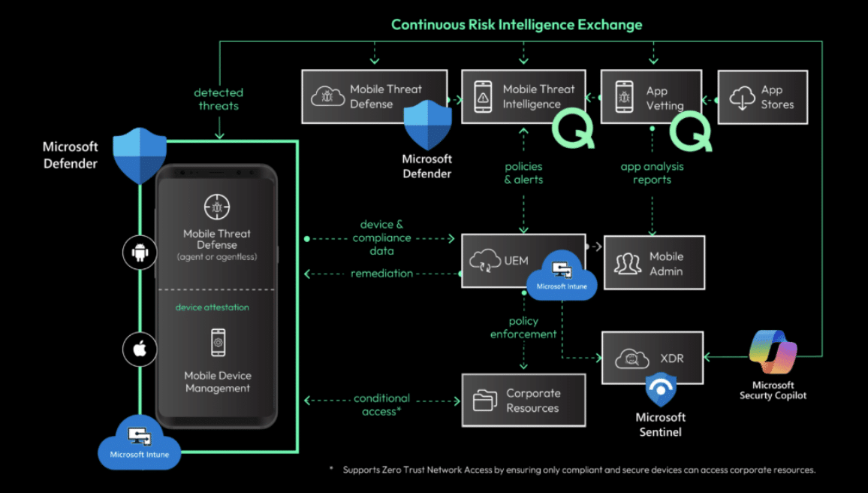Click the (agent or agentless) text

tap(217, 257)
